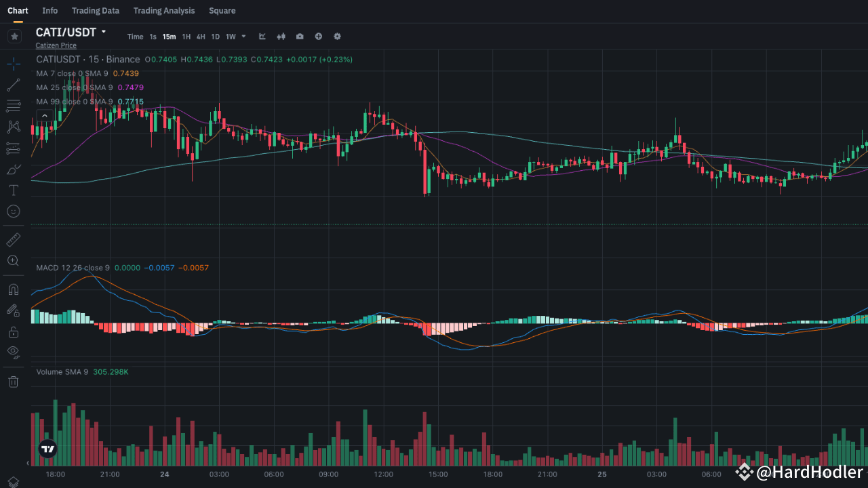Screen dimensions: 868x488
Task: Lock all drawings with the padlock icon
Action: [14, 331]
